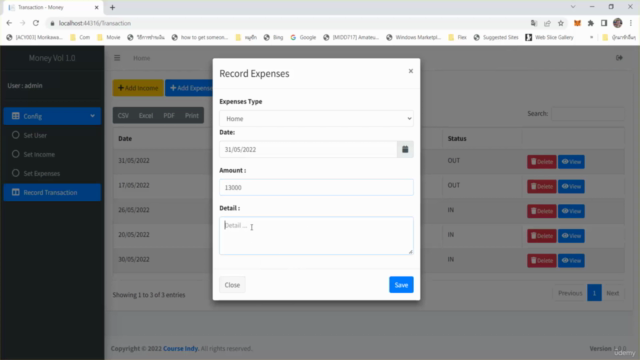Go to Next page of entries
This screenshot has height=360, width=640.
(612, 293)
